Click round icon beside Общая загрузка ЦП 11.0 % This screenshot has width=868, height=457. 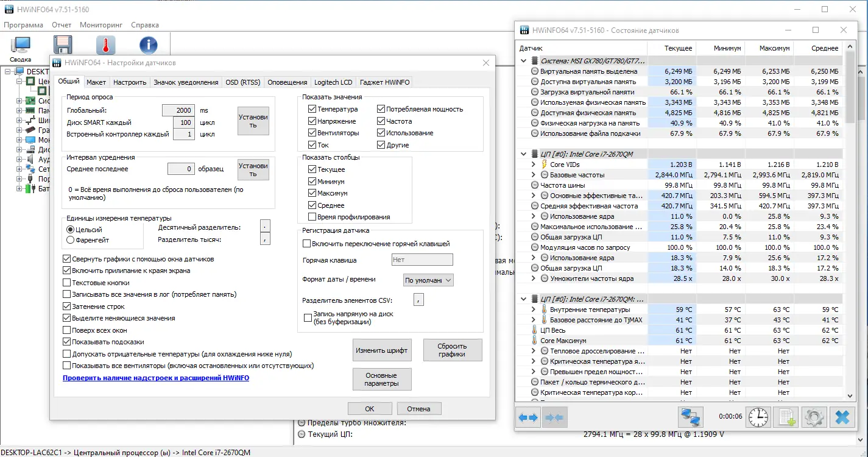535,237
